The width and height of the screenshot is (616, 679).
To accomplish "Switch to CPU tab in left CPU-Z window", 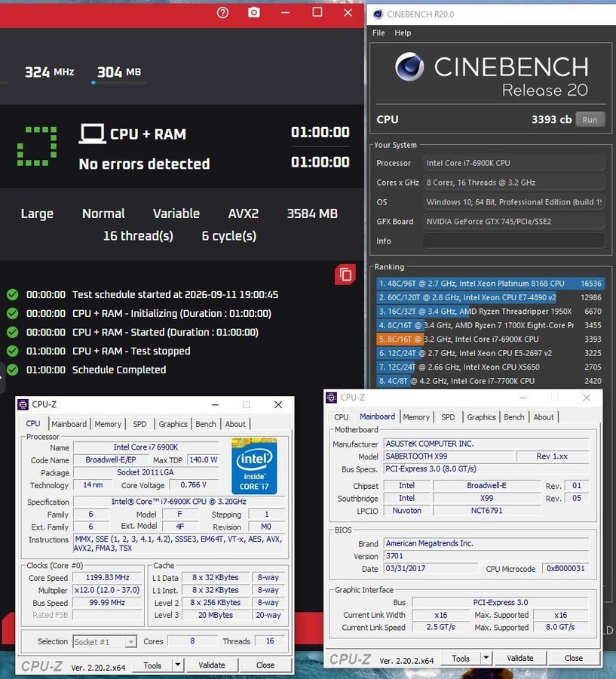I will pos(33,424).
